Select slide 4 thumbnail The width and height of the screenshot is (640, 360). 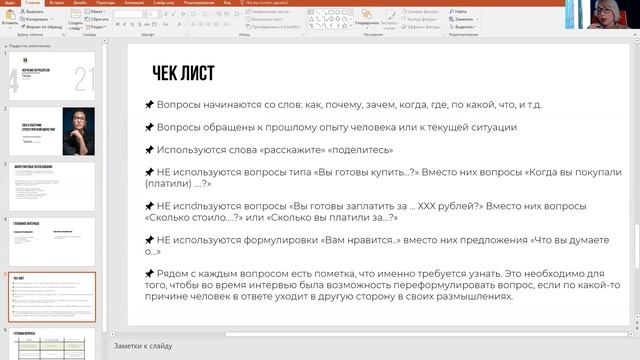[x=52, y=242]
